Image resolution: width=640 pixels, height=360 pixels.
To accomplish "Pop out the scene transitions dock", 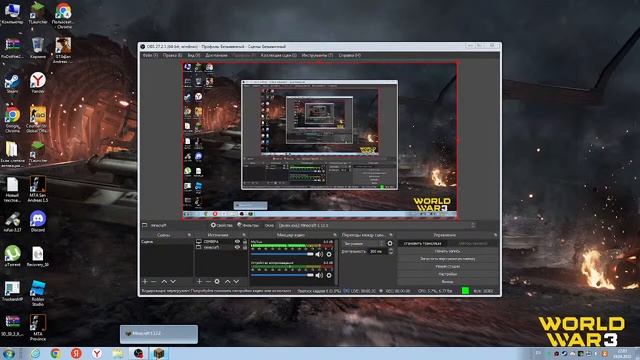I will pyautogui.click(x=391, y=235).
